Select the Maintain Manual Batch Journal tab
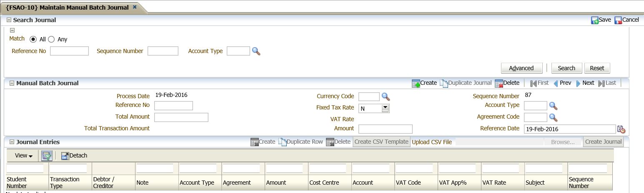Image resolution: width=644 pixels, height=193 pixels. [x=68, y=8]
